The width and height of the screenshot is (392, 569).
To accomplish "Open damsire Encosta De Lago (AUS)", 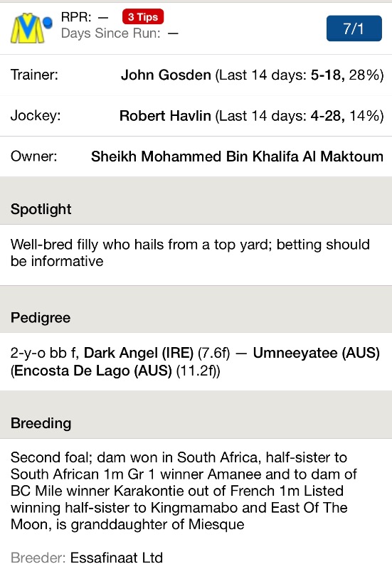I will (x=91, y=371).
